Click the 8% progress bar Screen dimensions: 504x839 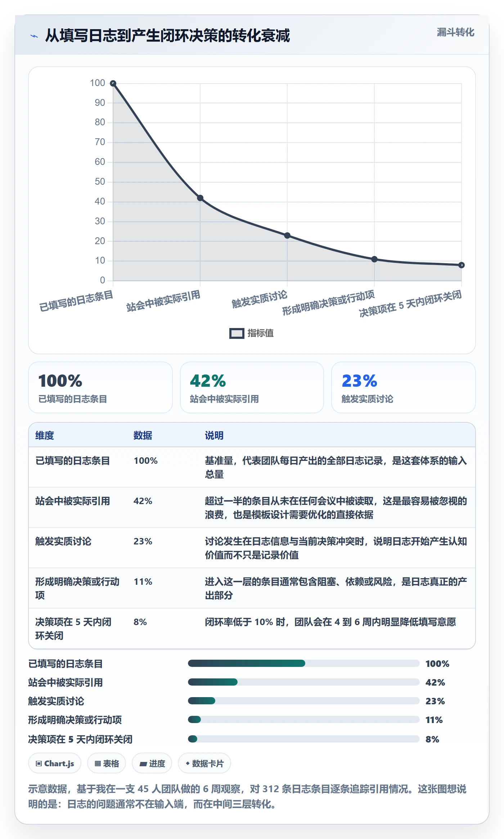pyautogui.click(x=303, y=739)
